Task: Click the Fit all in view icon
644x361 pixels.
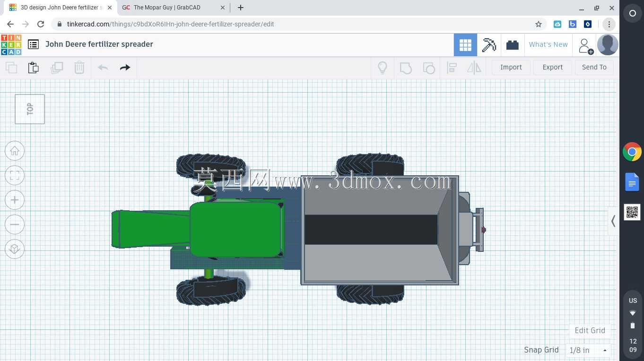Action: click(15, 175)
